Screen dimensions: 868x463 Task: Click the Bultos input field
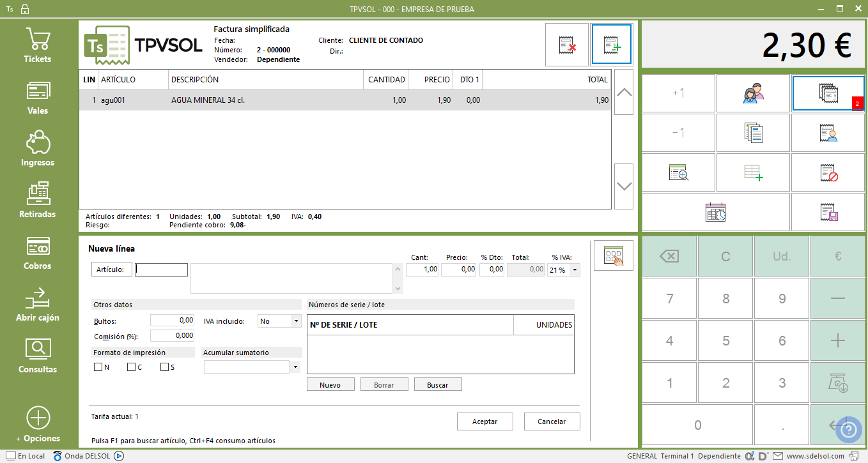tap(172, 321)
